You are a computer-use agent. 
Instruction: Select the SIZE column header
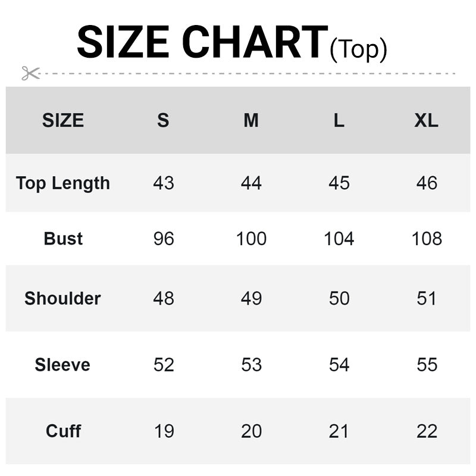63,121
